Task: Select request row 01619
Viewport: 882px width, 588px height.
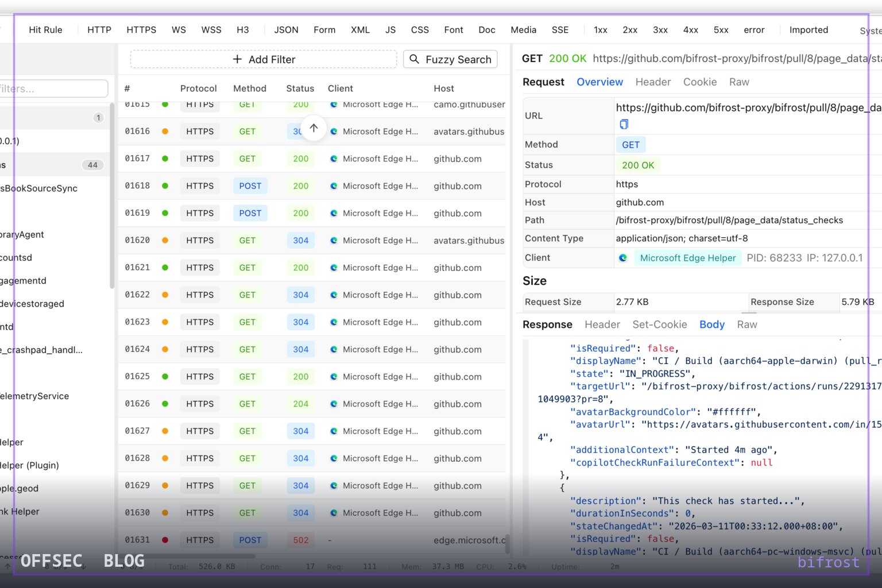Action: point(312,213)
